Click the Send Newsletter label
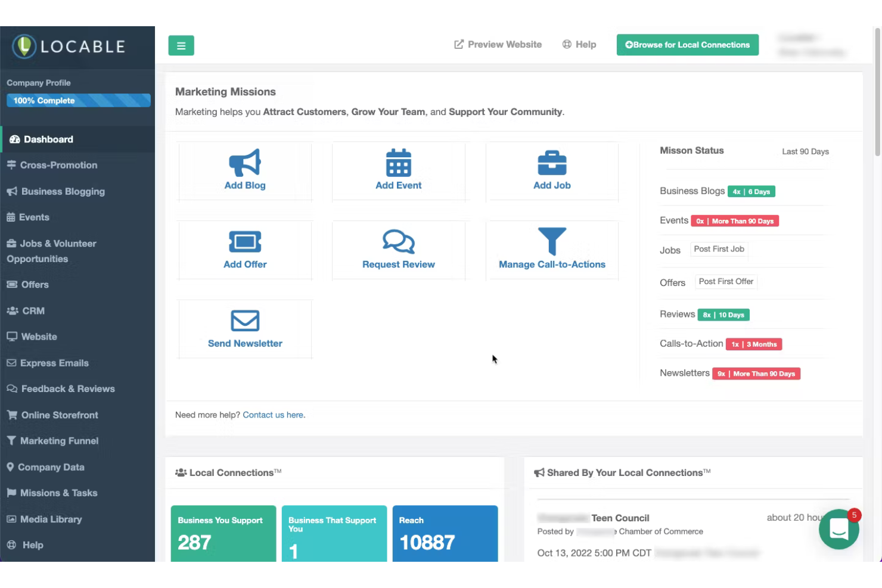This screenshot has height=588, width=882. click(245, 344)
